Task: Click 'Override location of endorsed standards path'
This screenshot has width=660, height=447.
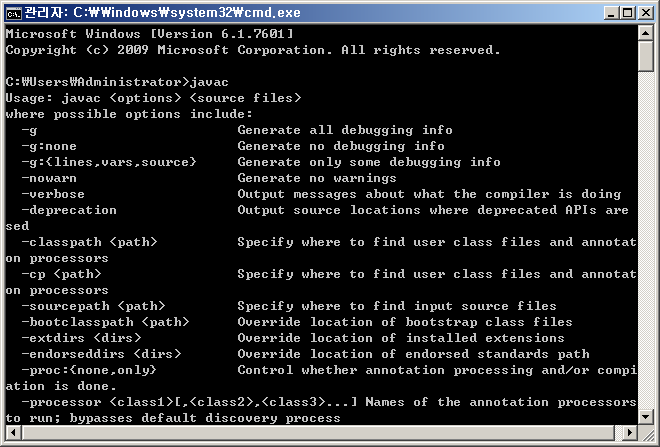Action: point(413,354)
